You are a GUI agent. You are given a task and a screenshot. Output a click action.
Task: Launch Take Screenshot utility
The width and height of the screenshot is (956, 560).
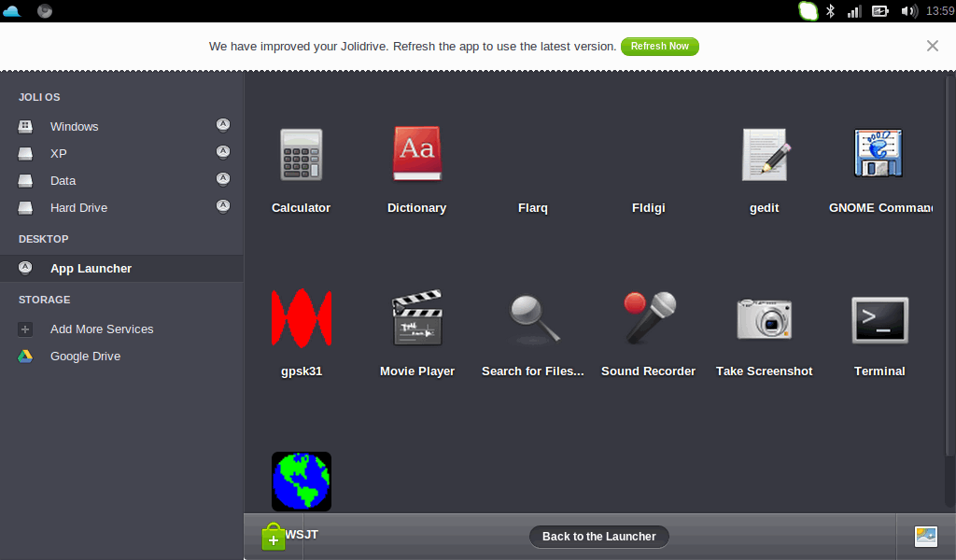(x=764, y=319)
